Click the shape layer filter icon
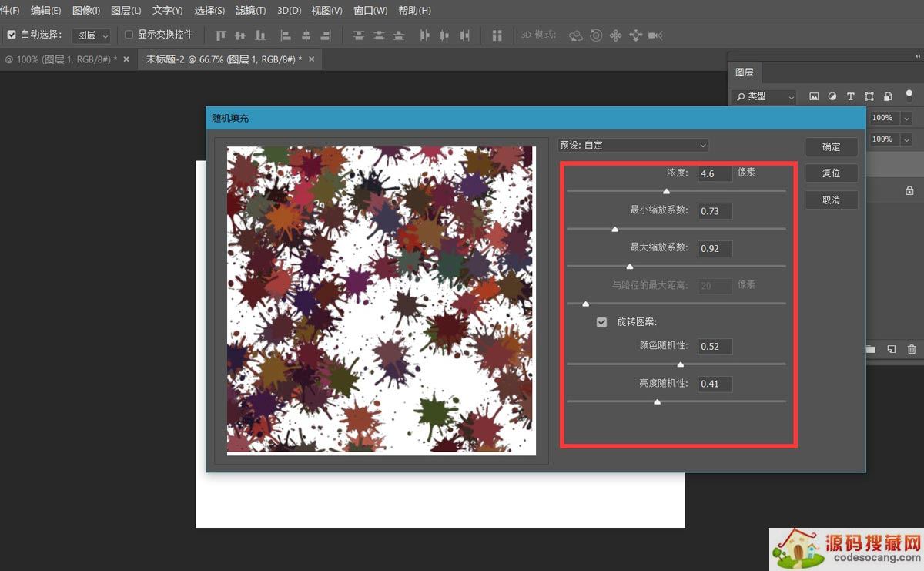 point(869,96)
